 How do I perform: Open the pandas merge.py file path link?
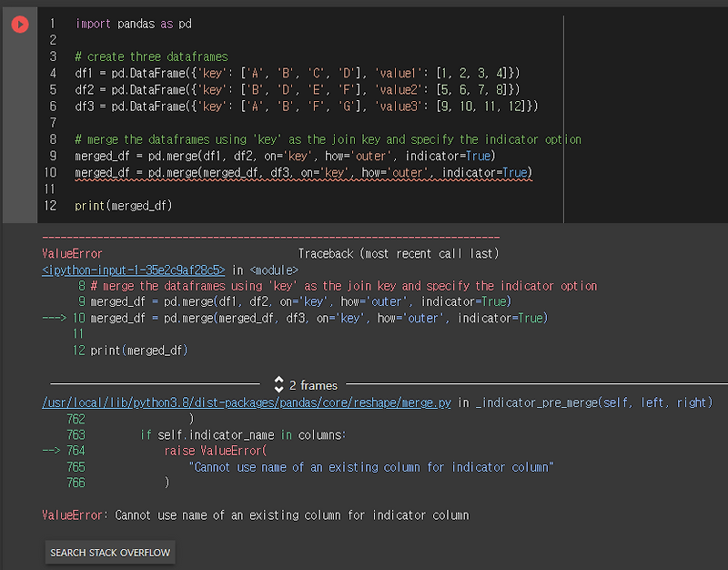246,402
